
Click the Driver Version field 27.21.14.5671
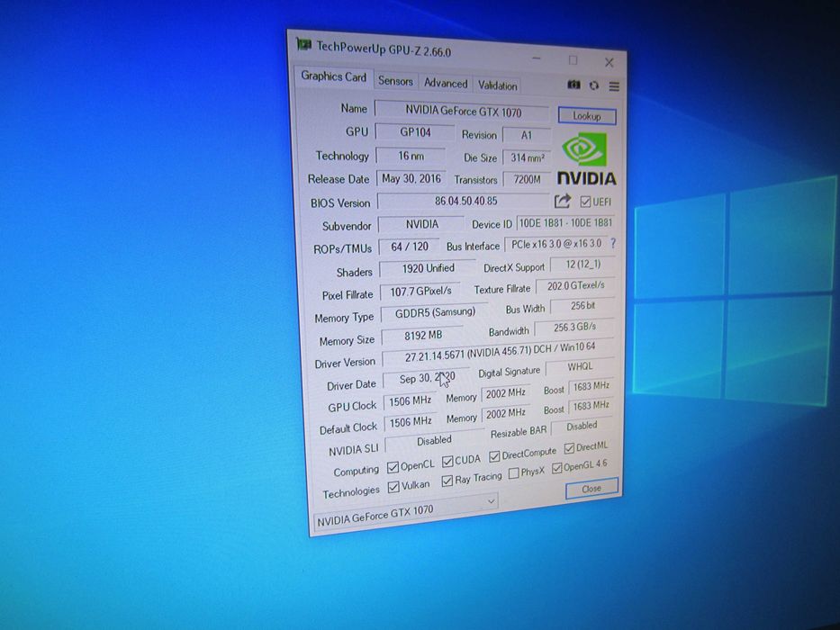[499, 352]
